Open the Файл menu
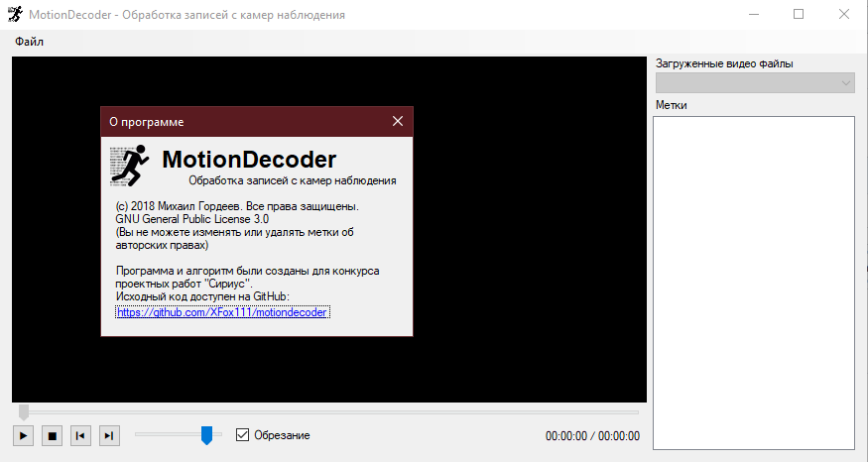This screenshot has height=462, width=868. click(x=29, y=42)
